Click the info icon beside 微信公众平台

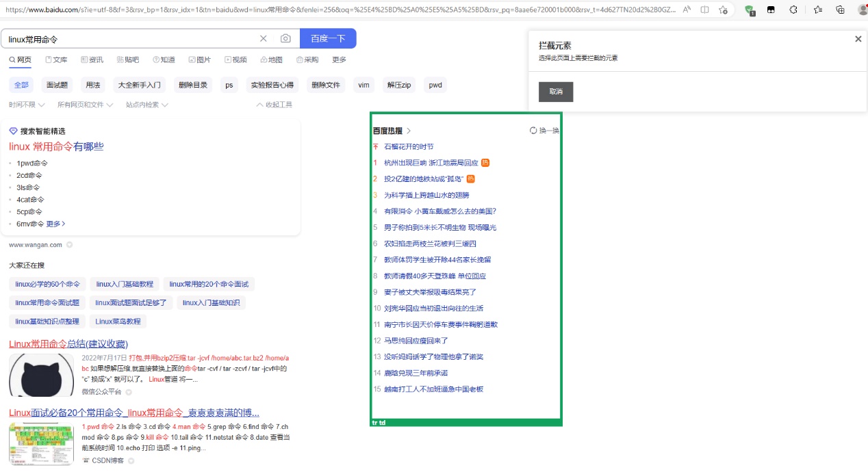point(129,392)
